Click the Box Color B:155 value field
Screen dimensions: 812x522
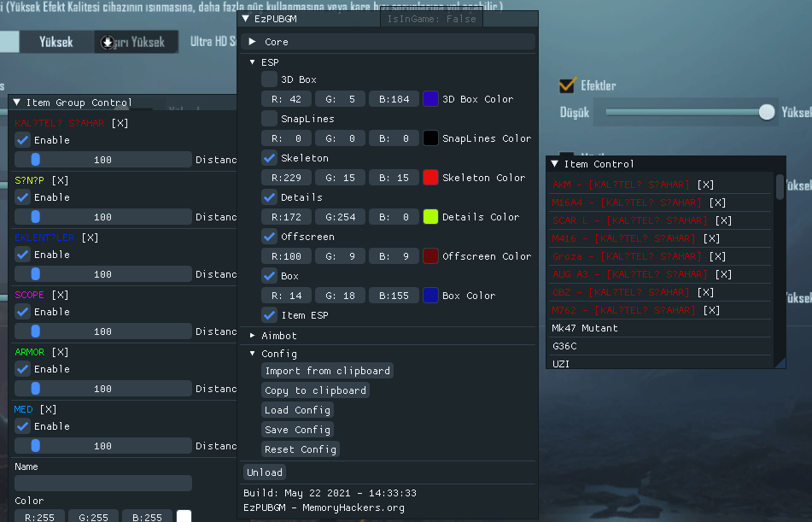pyautogui.click(x=394, y=296)
